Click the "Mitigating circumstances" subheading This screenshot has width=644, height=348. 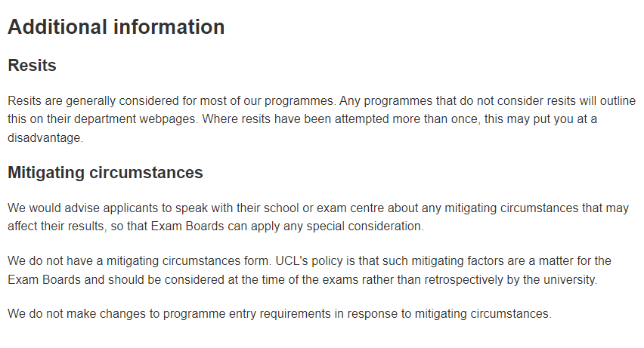[105, 173]
